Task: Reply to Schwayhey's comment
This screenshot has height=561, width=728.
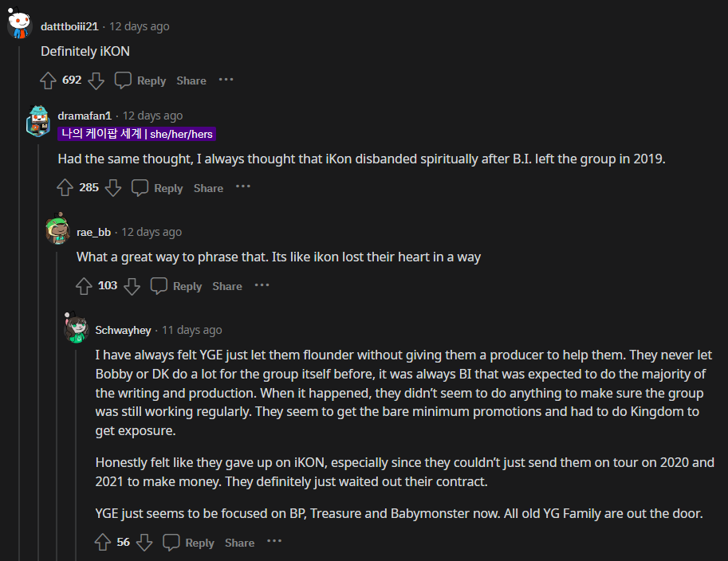Action: click(x=189, y=542)
